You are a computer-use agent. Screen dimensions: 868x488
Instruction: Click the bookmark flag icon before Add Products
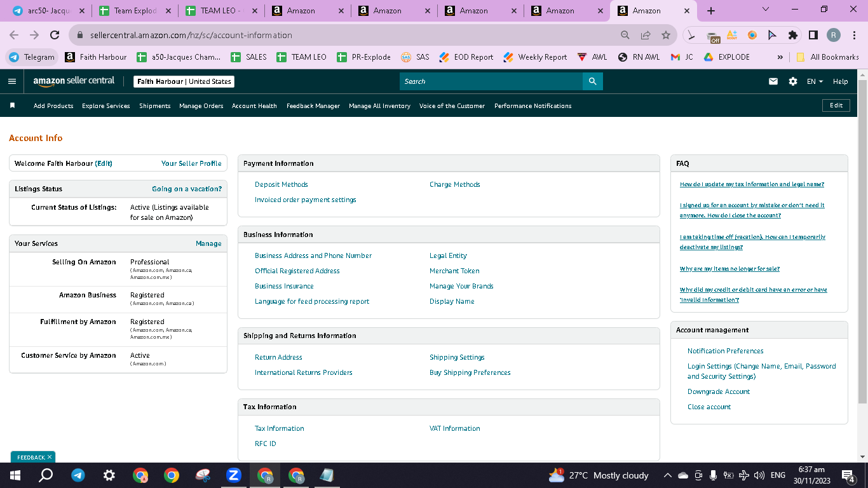pyautogui.click(x=12, y=105)
